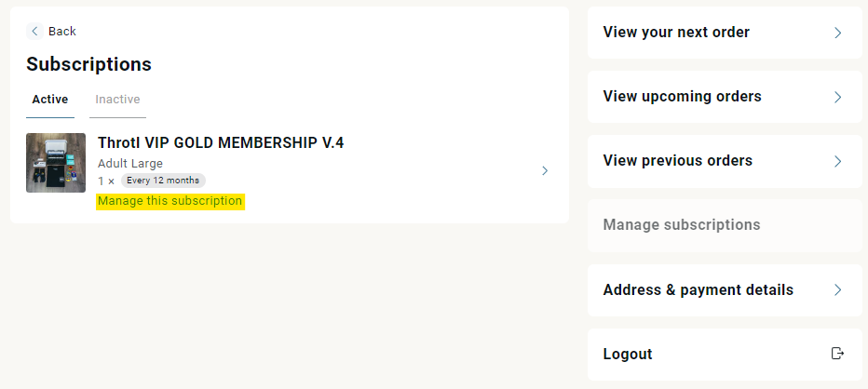Click chevron beside Address & payment details

tap(838, 290)
